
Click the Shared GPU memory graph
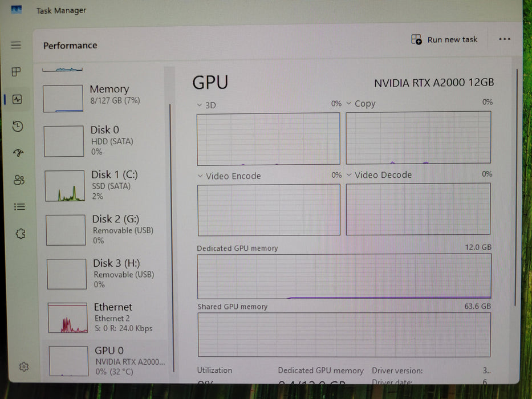(344, 335)
